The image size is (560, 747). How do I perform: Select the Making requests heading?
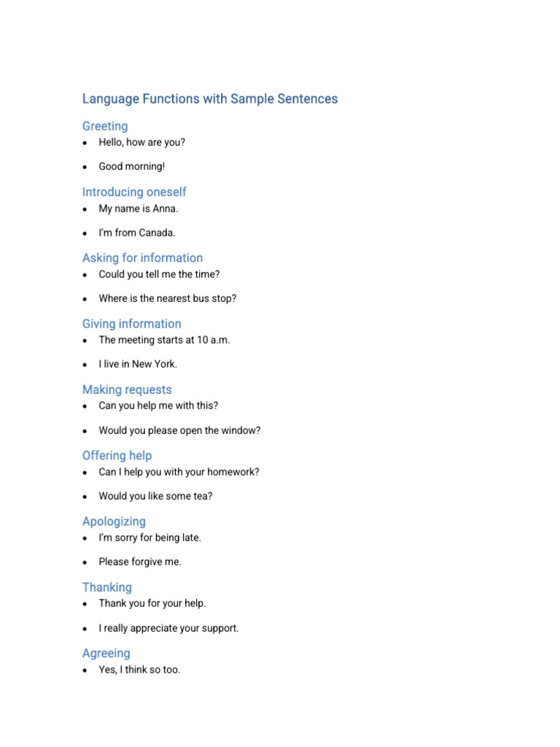127,390
